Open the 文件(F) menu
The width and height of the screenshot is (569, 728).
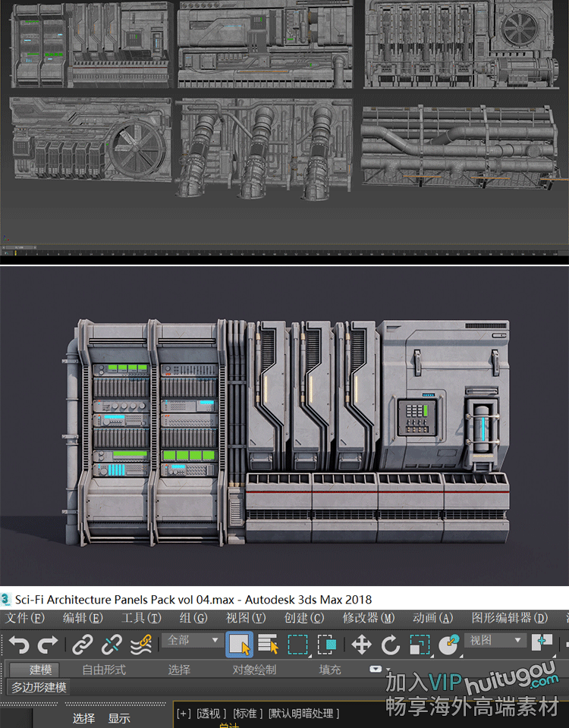click(x=25, y=618)
